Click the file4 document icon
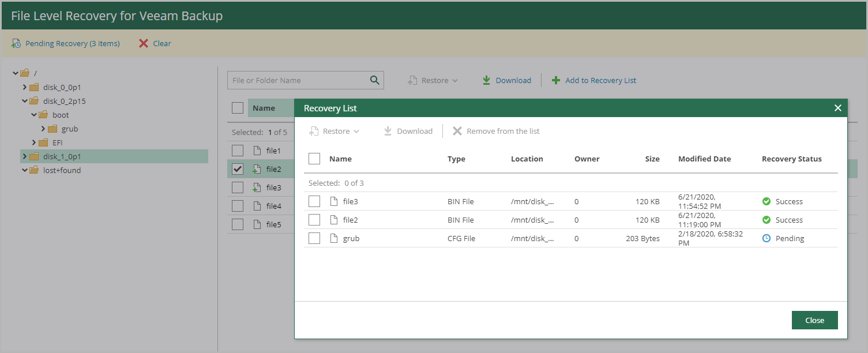This screenshot has height=353, width=868. (x=257, y=206)
